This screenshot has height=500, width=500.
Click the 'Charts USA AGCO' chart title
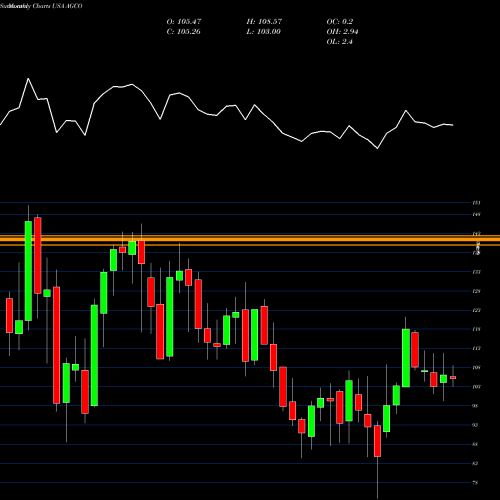pos(57,6)
